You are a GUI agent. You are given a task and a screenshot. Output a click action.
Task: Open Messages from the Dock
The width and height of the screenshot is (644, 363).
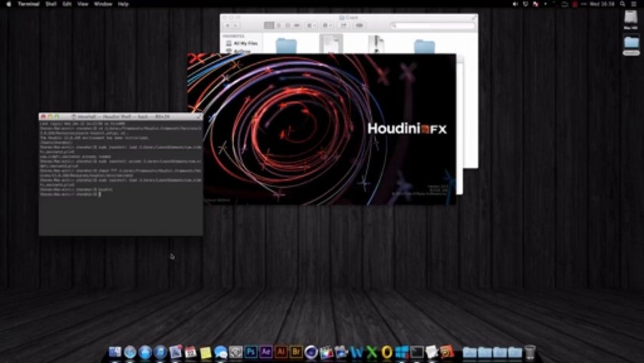(x=221, y=351)
